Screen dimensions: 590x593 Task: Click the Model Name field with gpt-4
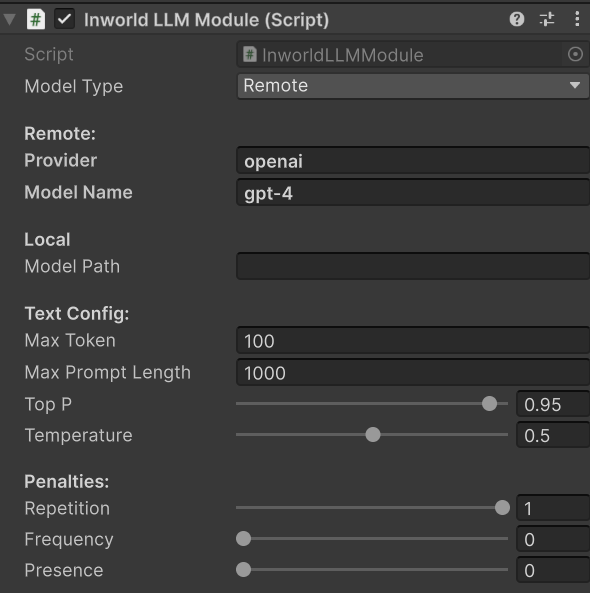point(413,193)
